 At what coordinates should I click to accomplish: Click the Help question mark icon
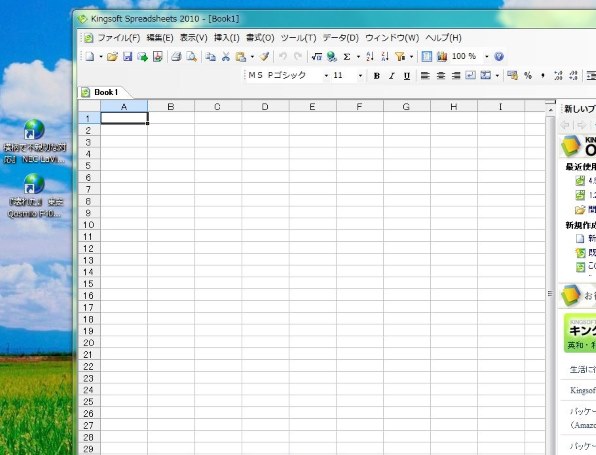pos(499,57)
